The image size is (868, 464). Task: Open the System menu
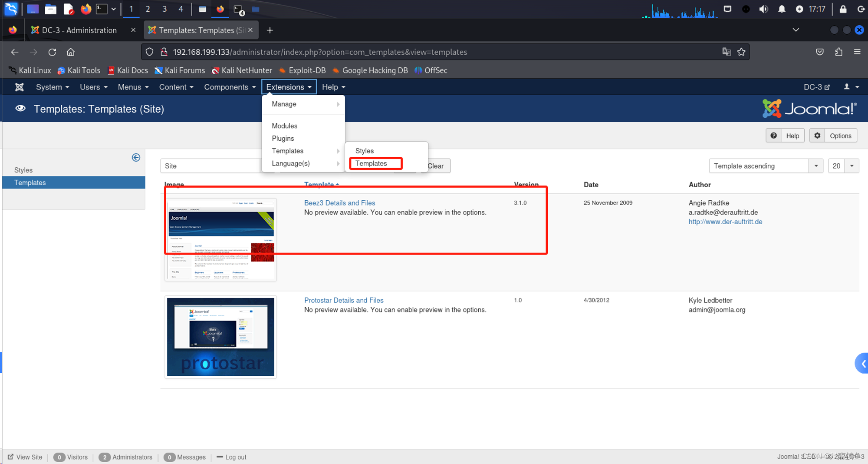coord(53,87)
